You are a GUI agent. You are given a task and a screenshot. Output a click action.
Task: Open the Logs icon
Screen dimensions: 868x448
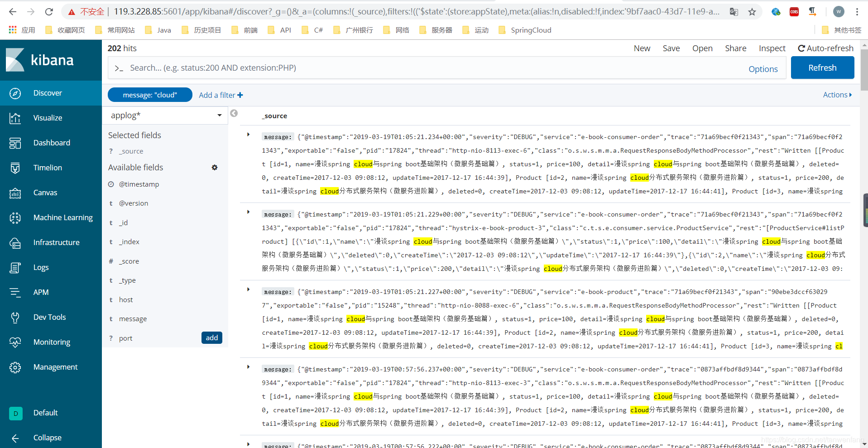[x=15, y=268]
